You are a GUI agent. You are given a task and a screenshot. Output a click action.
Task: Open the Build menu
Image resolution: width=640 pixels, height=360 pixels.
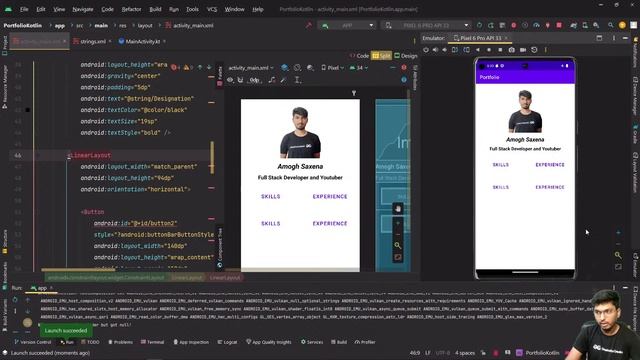(x=155, y=9)
